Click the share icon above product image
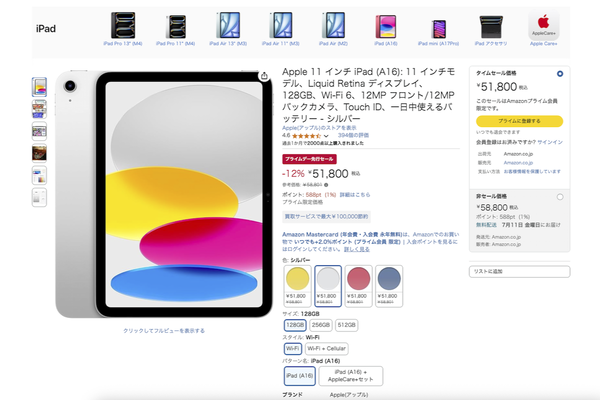This screenshot has height=400, width=600. [264, 76]
